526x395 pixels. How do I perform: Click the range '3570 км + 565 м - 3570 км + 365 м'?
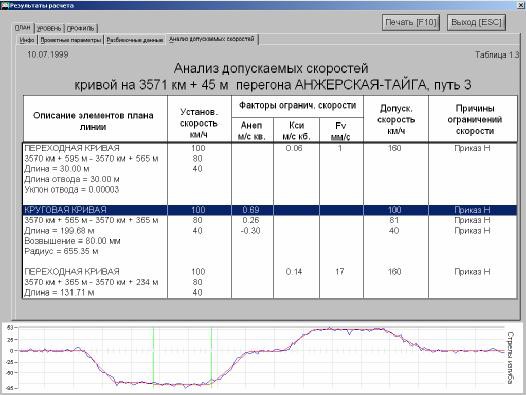pos(91,220)
